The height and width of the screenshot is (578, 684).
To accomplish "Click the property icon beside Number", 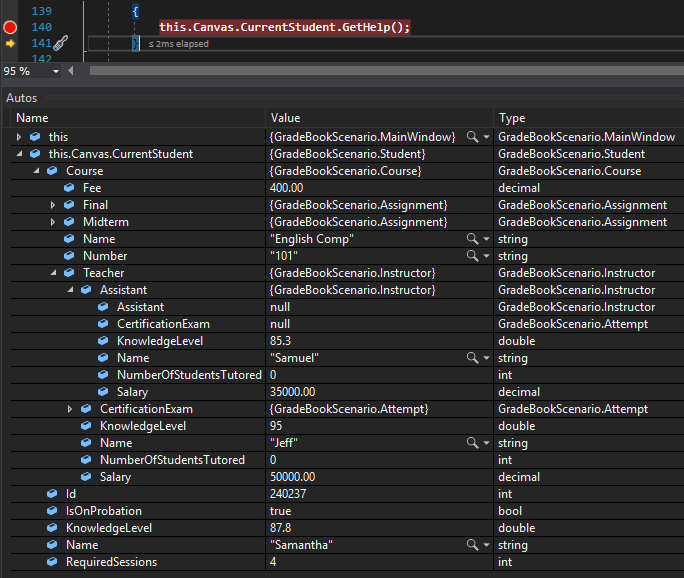I will click(x=69, y=256).
